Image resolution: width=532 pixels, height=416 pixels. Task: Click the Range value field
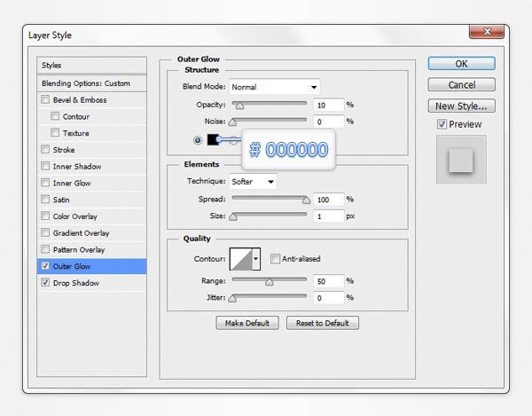click(x=329, y=281)
